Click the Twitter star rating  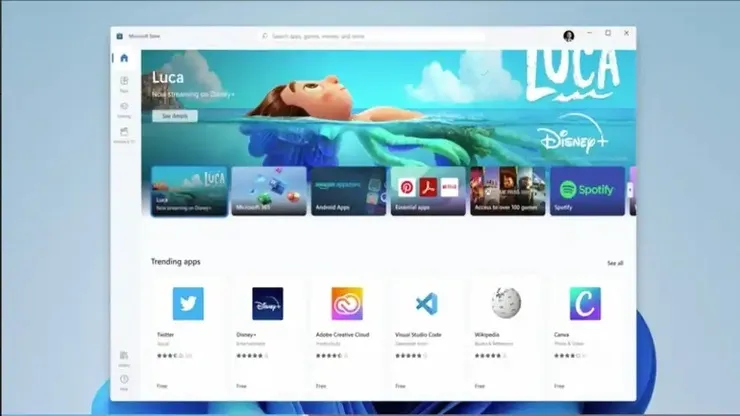pos(170,356)
